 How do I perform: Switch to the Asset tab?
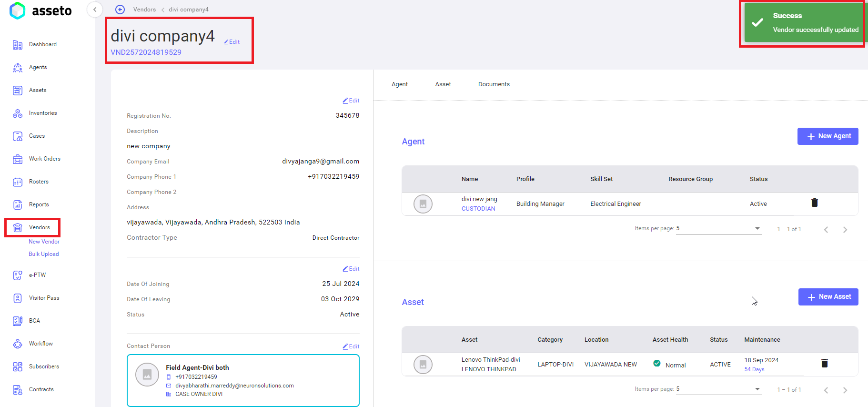443,84
